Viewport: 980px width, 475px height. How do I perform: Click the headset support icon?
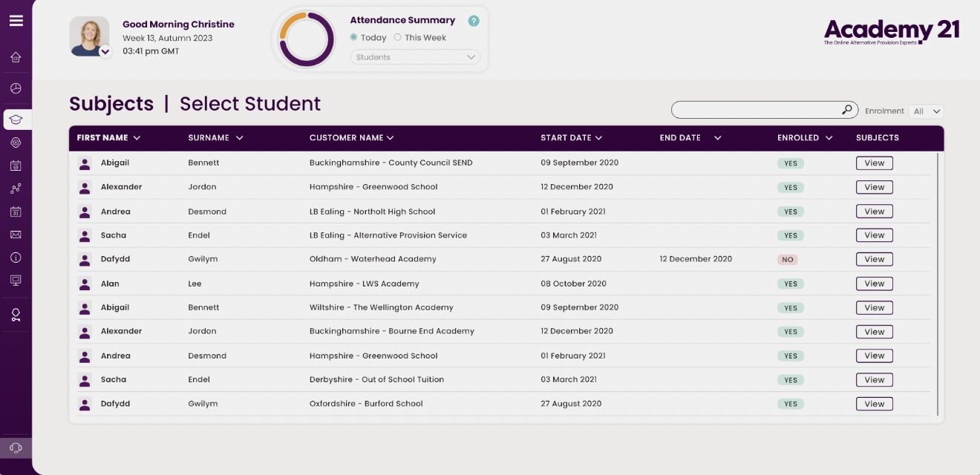[16, 448]
